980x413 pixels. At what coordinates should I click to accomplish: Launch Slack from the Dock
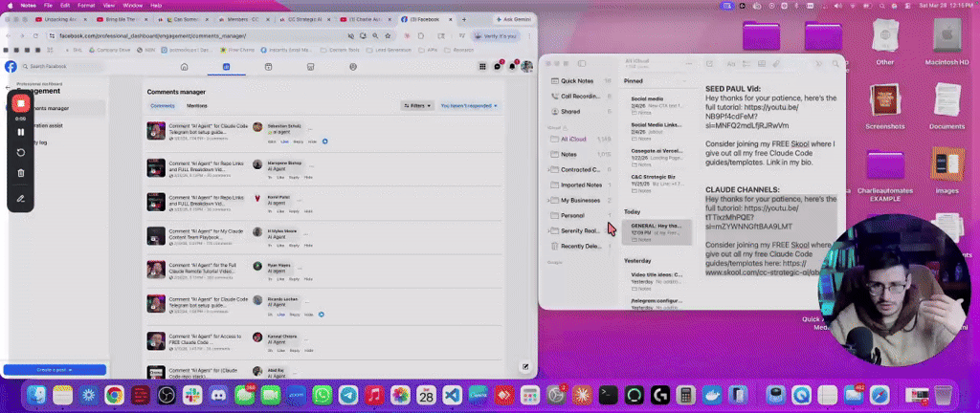[x=191, y=395]
